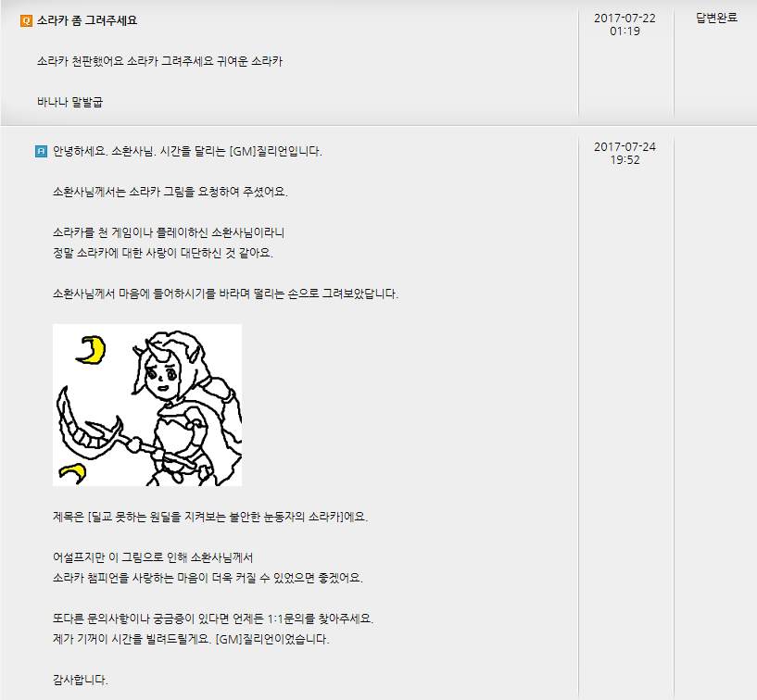Click the top yellow crescent moon in the drawing
Image resolution: width=757 pixels, height=700 pixels.
point(92,350)
